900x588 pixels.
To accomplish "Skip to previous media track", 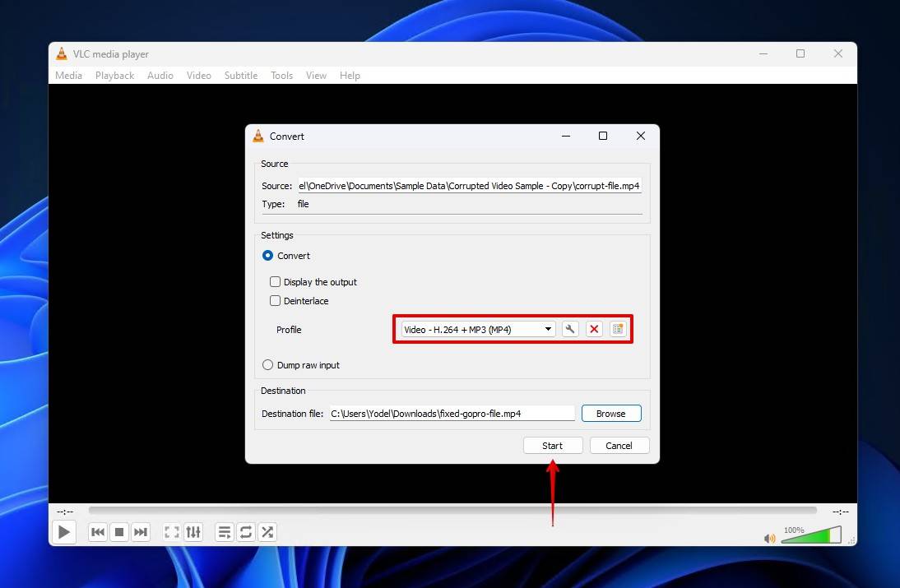I will (98, 532).
